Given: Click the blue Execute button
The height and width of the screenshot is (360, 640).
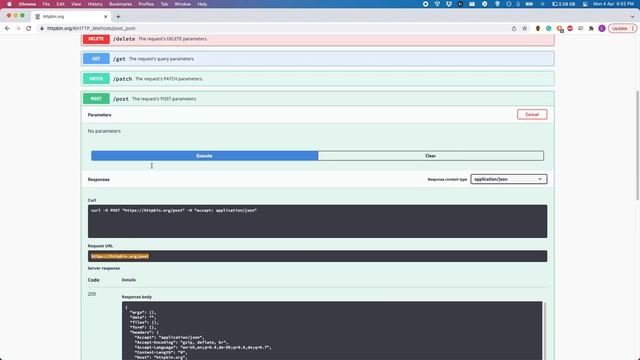Looking at the screenshot, I should pos(204,156).
